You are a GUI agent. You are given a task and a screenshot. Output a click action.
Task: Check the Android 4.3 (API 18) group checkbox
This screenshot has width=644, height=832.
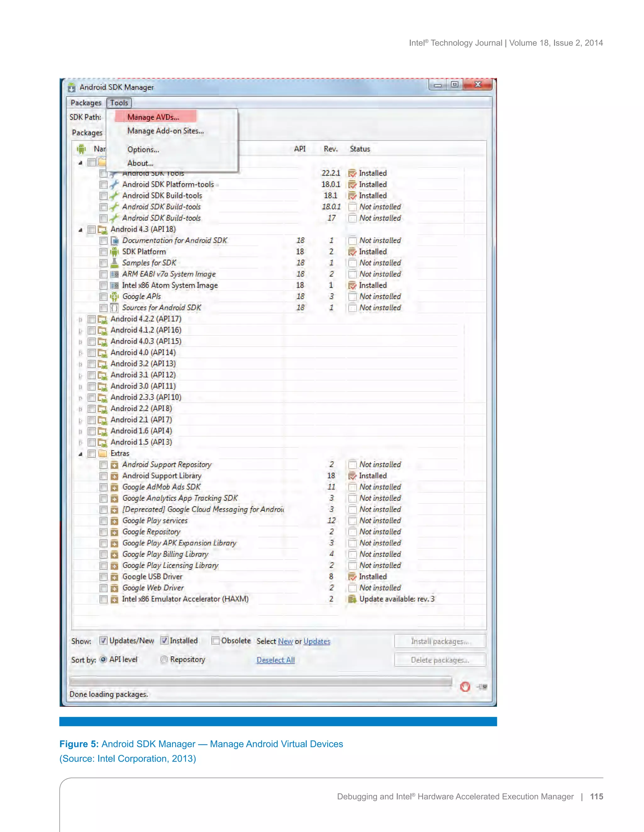click(91, 229)
